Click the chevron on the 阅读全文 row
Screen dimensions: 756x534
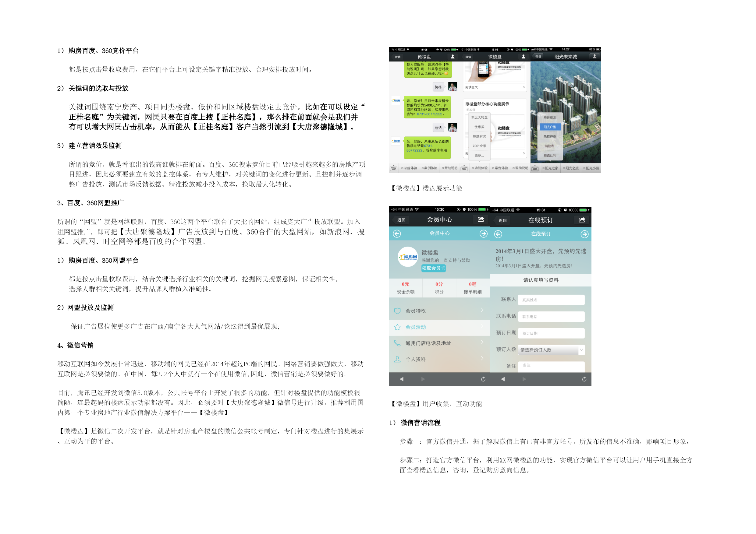pyautogui.click(x=524, y=87)
